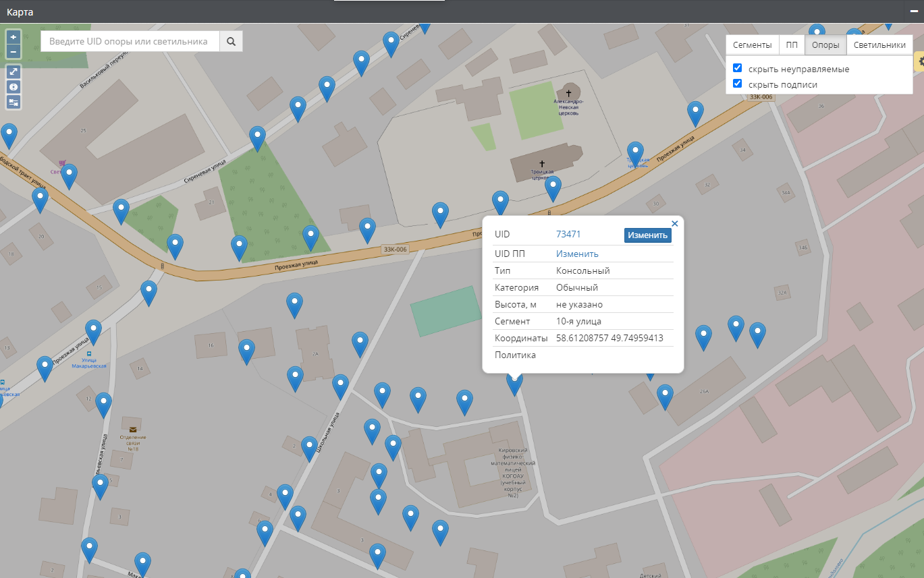Switch to the Сегменты tab
Viewport: 924px width, 578px height.
(x=752, y=45)
